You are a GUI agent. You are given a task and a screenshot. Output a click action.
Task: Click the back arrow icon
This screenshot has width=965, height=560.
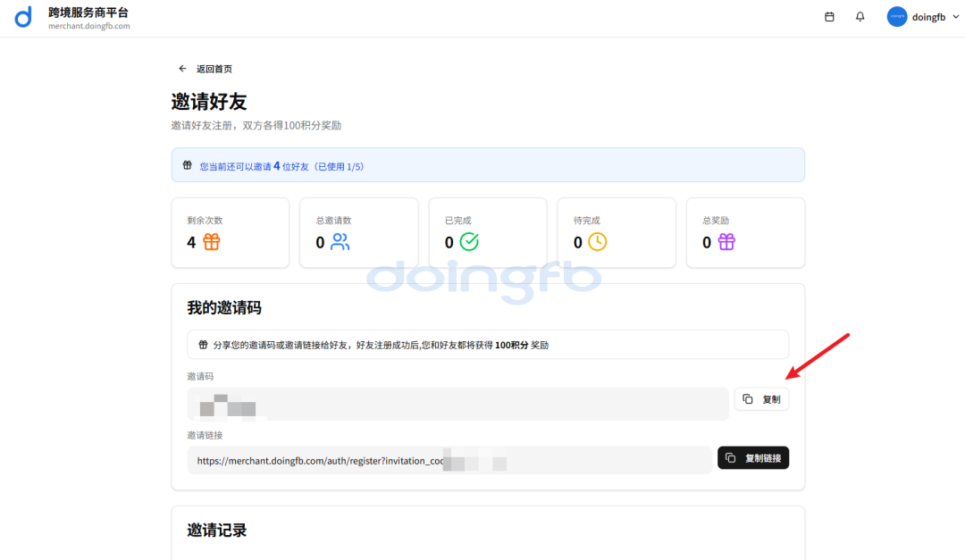182,69
